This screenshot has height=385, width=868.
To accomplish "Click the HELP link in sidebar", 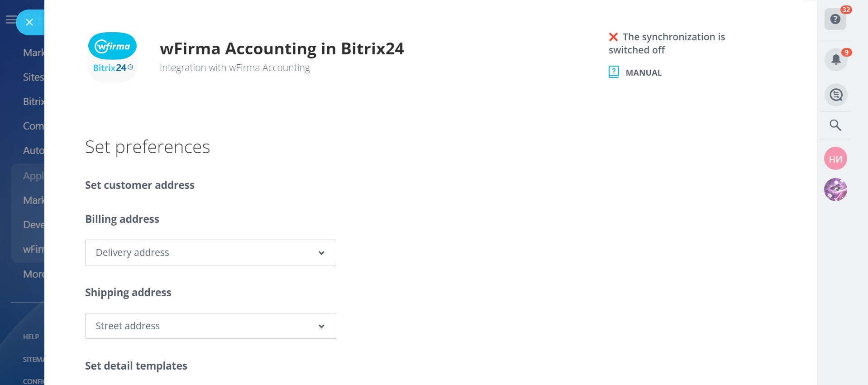I will pyautogui.click(x=31, y=337).
